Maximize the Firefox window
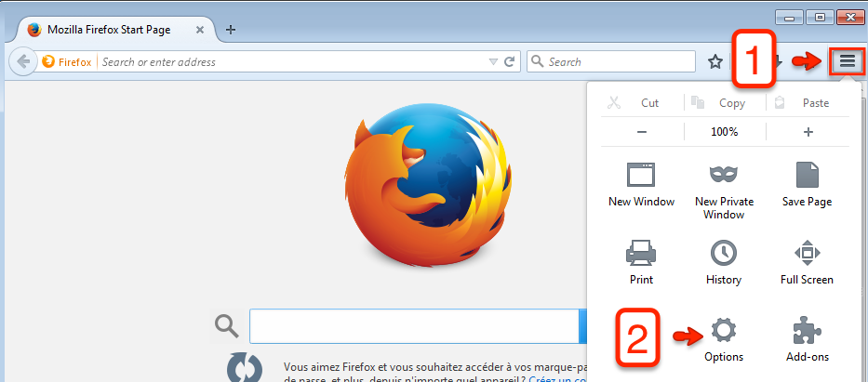Viewport: 868px width, 382px height. coord(821,18)
